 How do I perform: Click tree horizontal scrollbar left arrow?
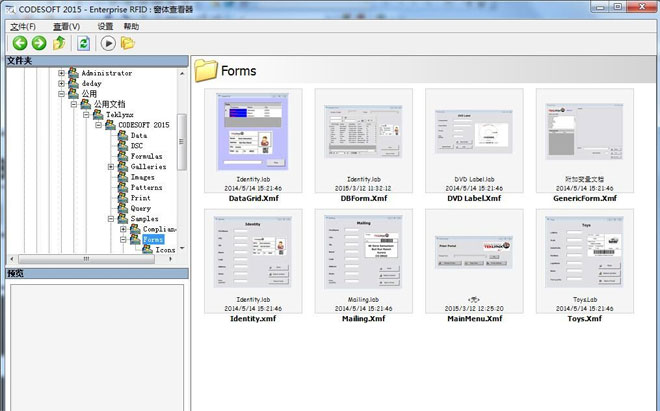(11, 259)
